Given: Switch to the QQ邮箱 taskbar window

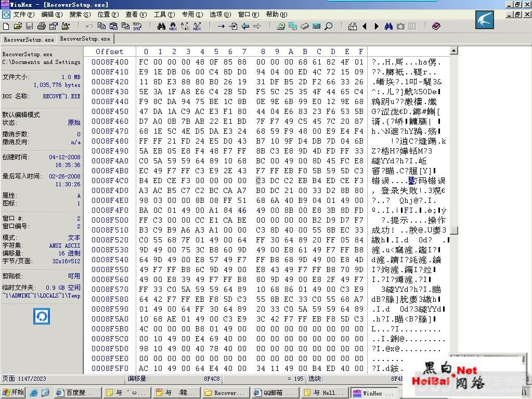Looking at the screenshot, I should pos(276,393).
